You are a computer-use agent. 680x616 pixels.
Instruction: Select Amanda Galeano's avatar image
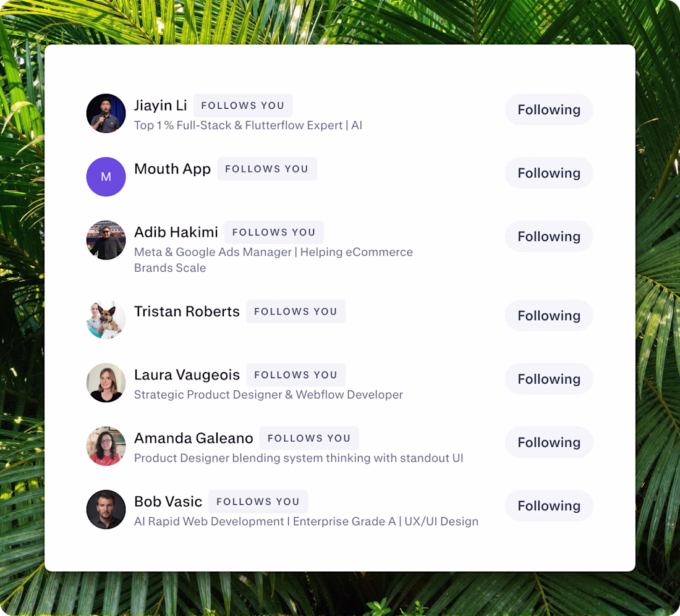point(106,446)
